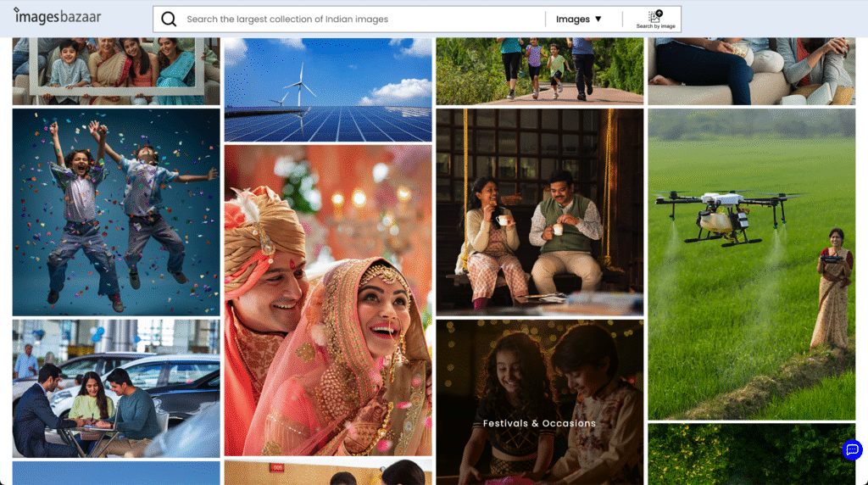This screenshot has height=485, width=868.
Task: Click the magnifying glass search icon
Action: tap(169, 20)
